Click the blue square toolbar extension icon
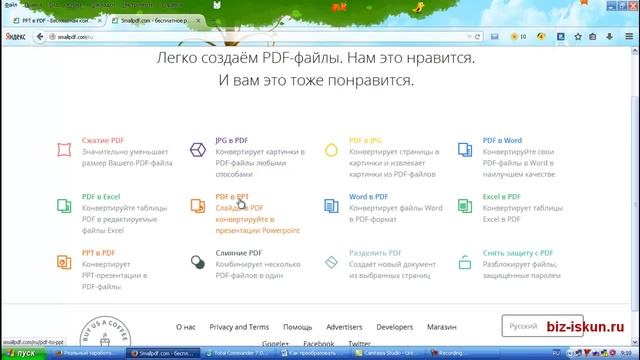The height and width of the screenshot is (360, 640). click(x=561, y=37)
